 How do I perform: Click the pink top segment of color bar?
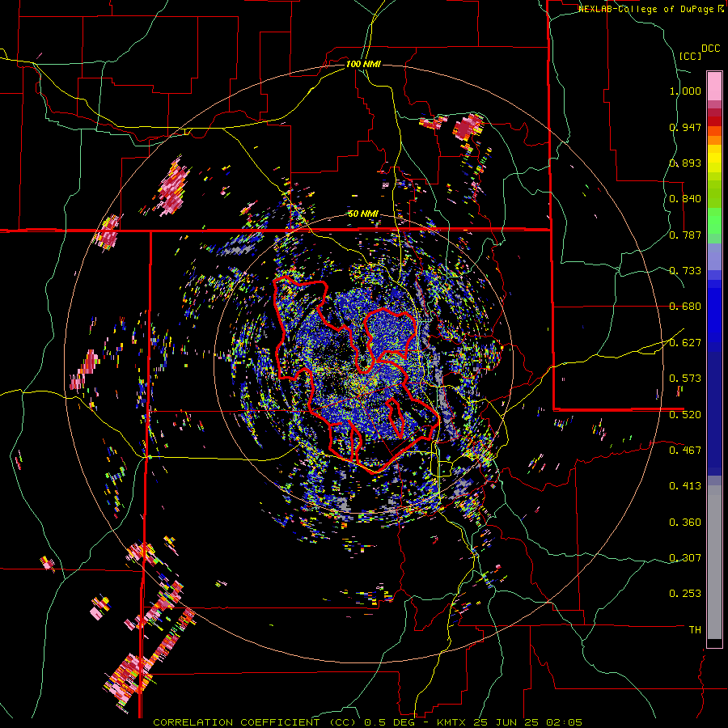pos(714,86)
